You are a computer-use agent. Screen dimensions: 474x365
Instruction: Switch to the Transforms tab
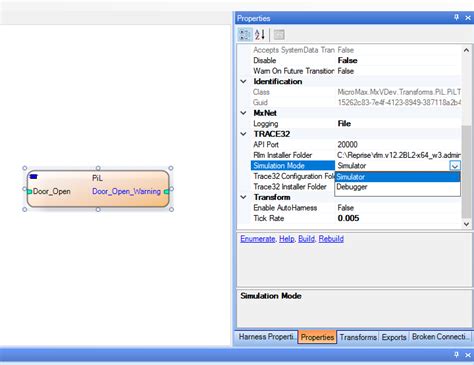358,337
